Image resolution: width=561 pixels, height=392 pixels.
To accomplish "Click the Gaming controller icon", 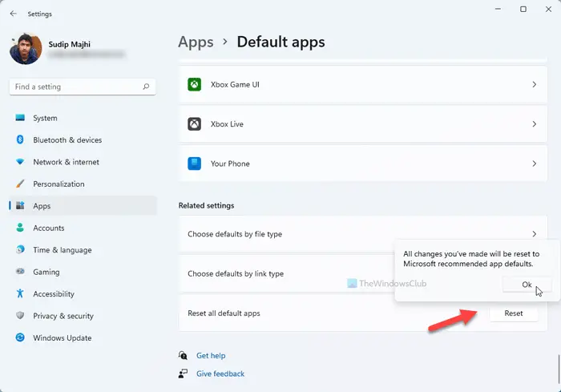I will (20, 272).
